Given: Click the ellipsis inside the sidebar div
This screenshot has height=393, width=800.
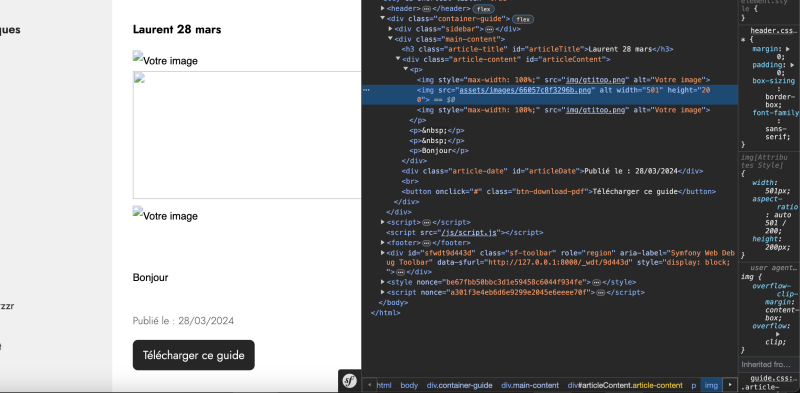Looking at the screenshot, I should (489, 29).
